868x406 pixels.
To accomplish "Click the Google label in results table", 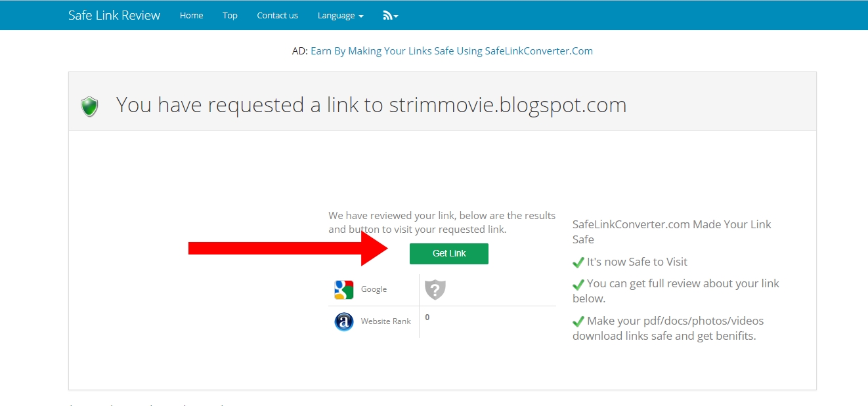I will point(374,289).
